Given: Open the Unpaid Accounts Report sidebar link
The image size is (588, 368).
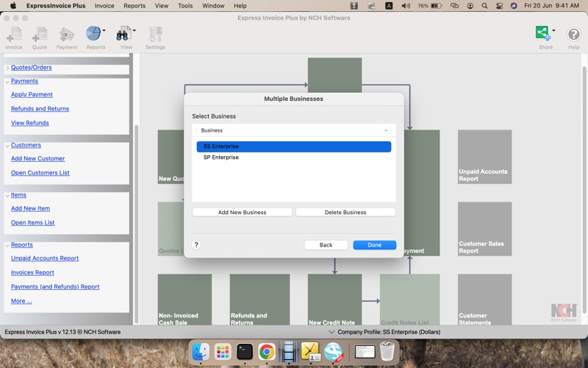Looking at the screenshot, I should click(45, 258).
